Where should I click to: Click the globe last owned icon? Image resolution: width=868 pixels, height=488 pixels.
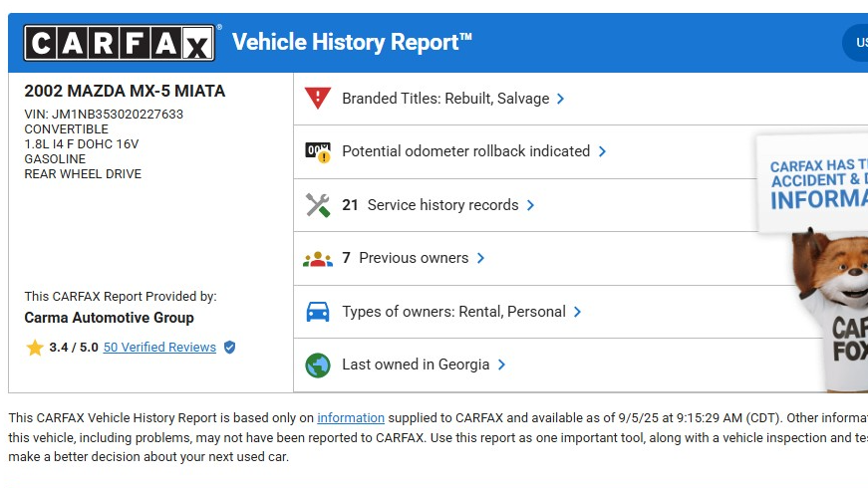tap(317, 365)
